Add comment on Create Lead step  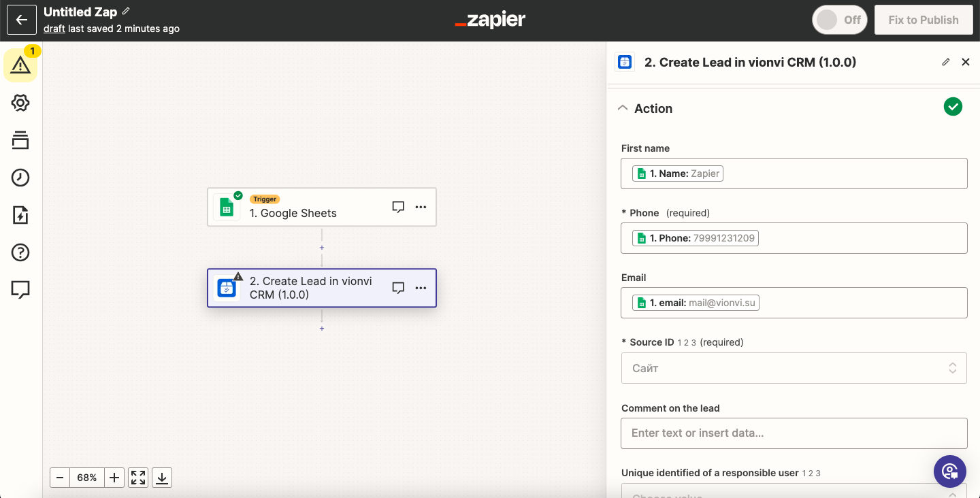(x=399, y=288)
